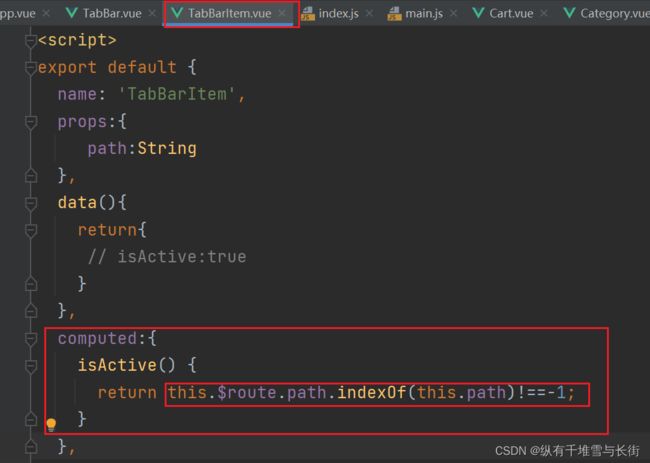Click the commented isActive:true line

167,257
